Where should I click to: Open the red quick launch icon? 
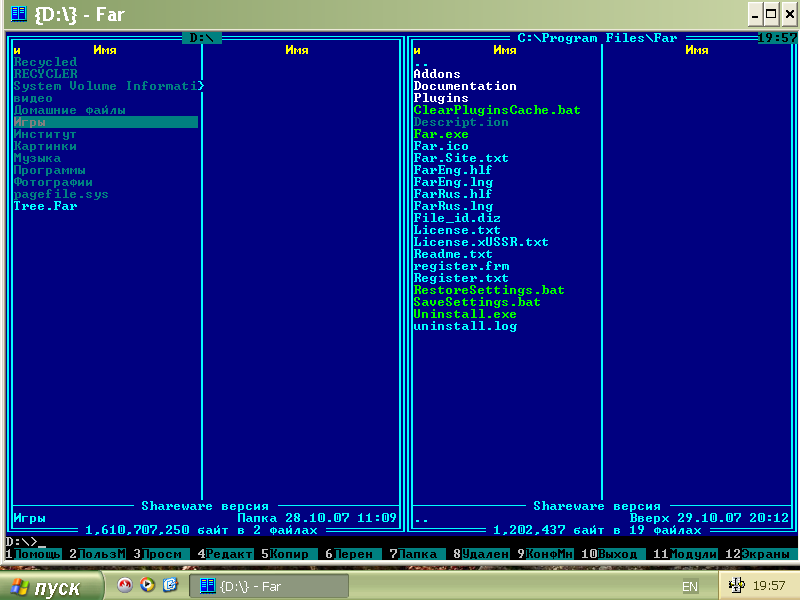tap(124, 585)
